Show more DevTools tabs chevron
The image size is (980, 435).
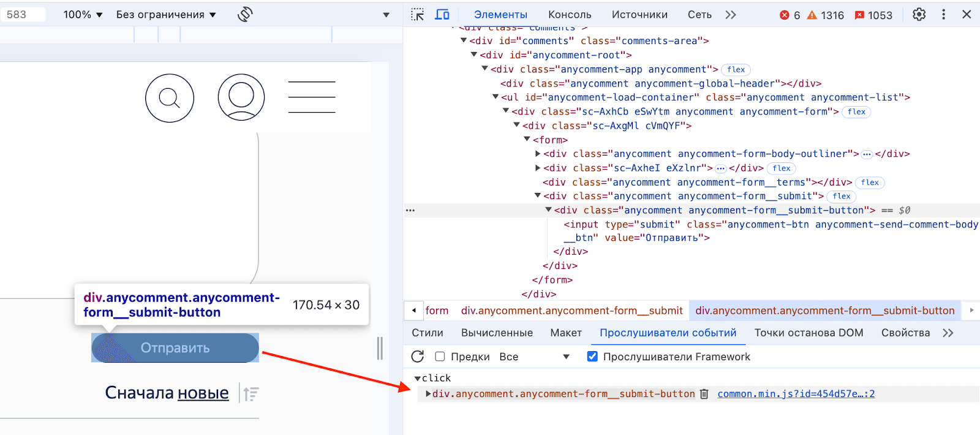(731, 15)
